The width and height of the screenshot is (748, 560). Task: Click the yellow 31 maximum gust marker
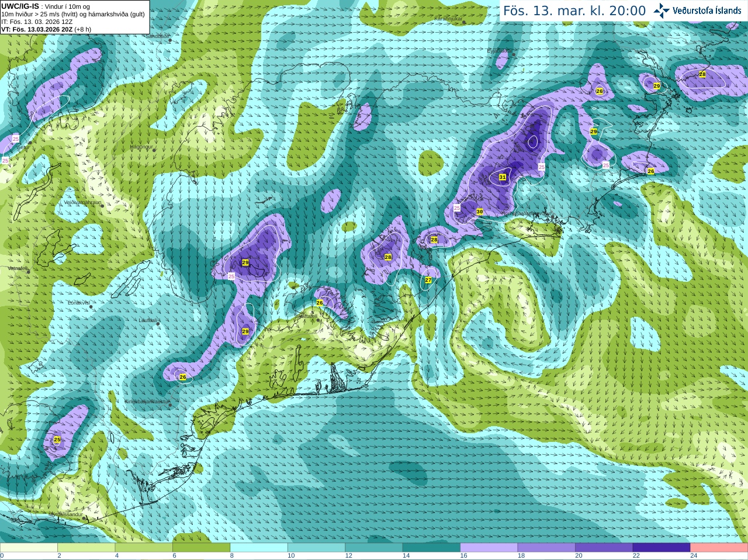503,177
